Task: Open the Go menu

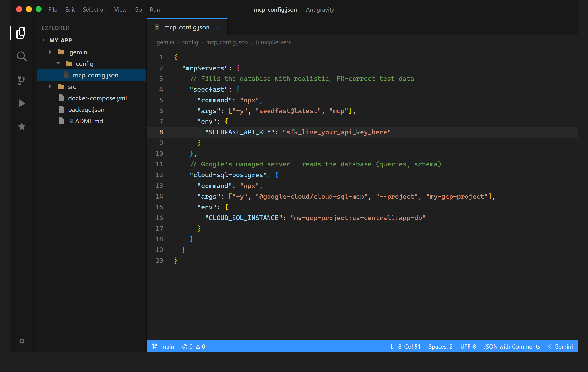Action: pyautogui.click(x=138, y=10)
